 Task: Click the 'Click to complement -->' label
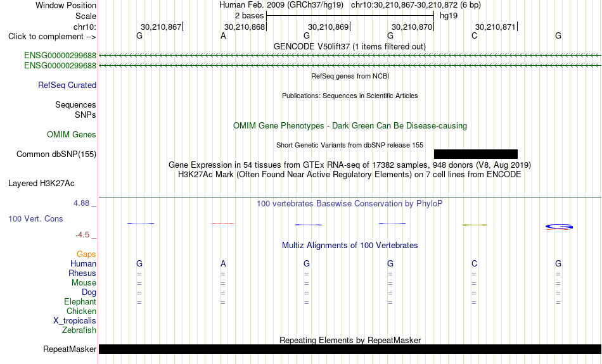tap(52, 37)
